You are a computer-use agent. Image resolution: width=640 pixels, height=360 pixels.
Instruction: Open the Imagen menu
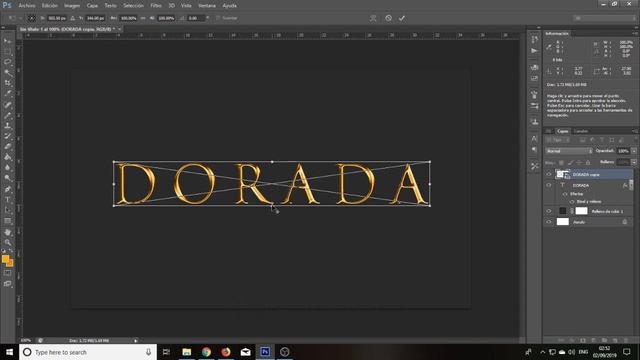[72, 6]
